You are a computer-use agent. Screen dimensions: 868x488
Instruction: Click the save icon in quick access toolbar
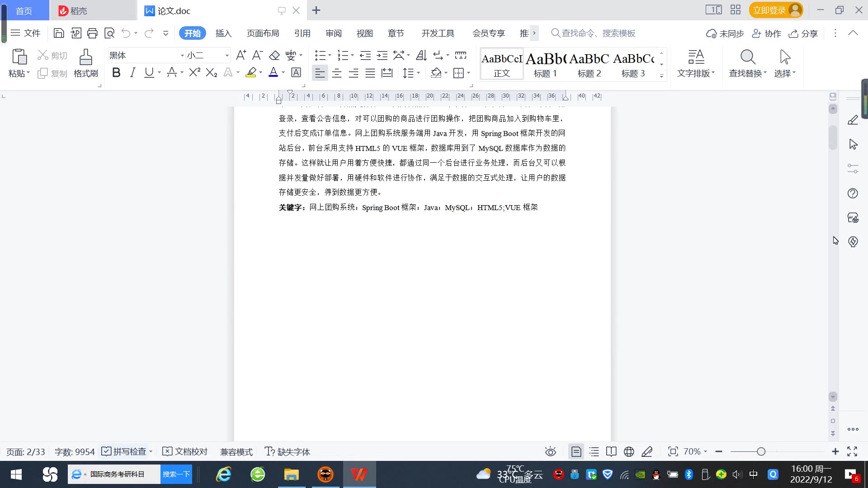(59, 33)
